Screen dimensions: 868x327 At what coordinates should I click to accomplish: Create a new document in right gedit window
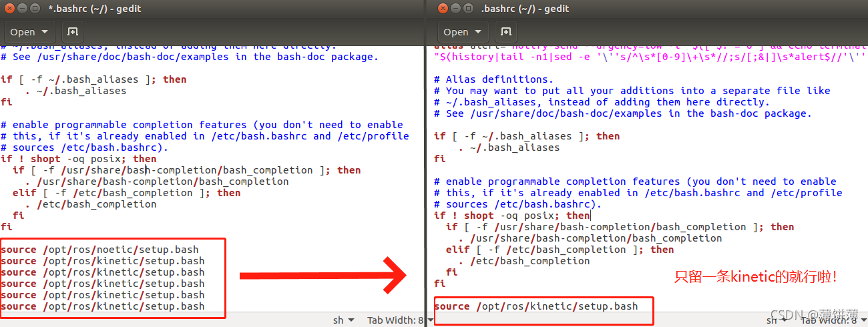tap(505, 31)
